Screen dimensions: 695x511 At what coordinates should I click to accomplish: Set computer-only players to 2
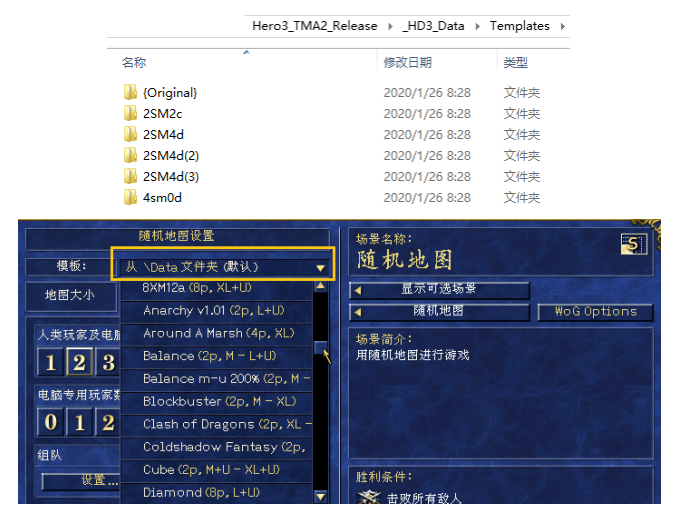(x=108, y=422)
